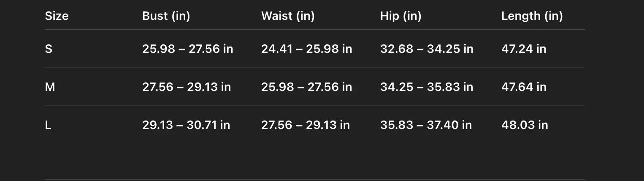Click hip value 34.25 – 35.83 in
This screenshot has width=644, height=181.
(427, 87)
